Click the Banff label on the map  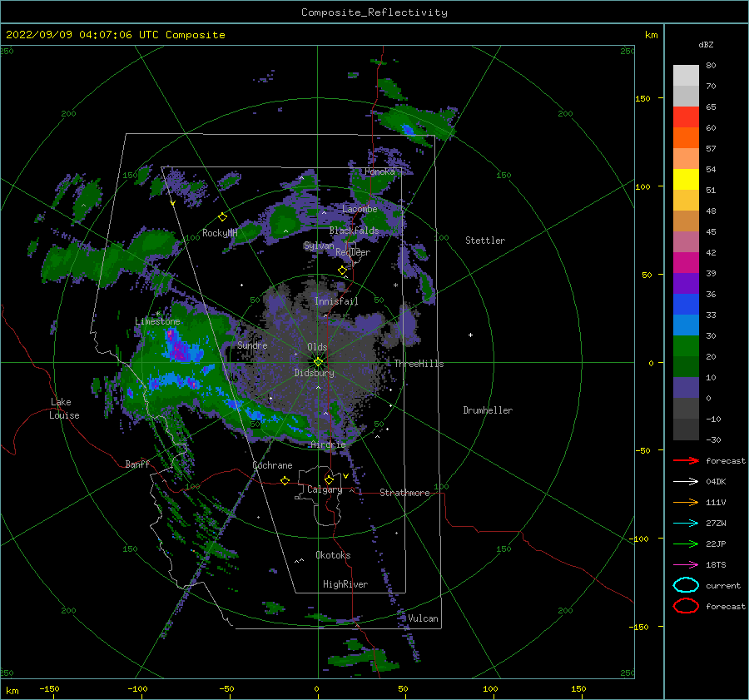137,464
